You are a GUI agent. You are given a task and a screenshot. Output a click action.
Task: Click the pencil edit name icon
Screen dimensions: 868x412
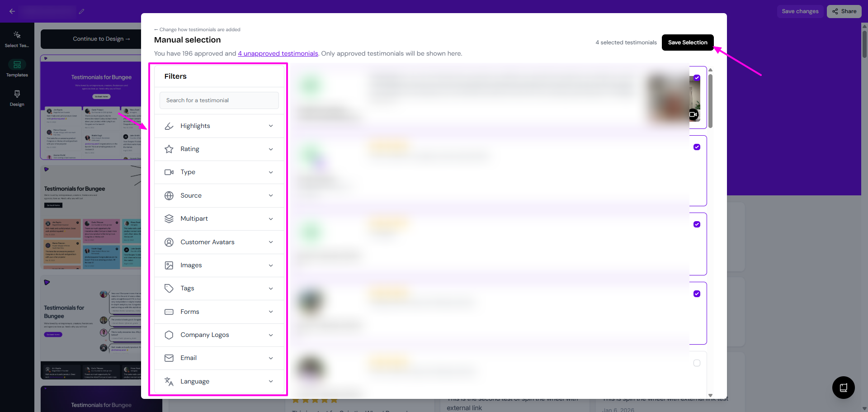[x=81, y=11]
